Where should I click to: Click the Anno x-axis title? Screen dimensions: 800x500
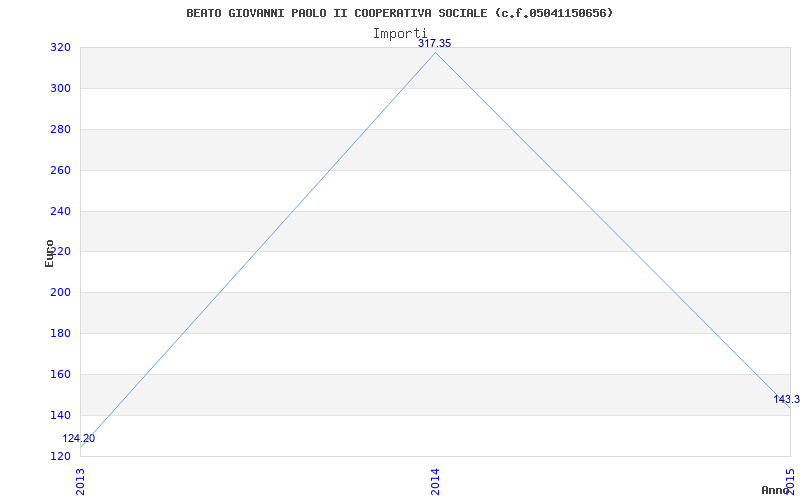click(x=775, y=490)
